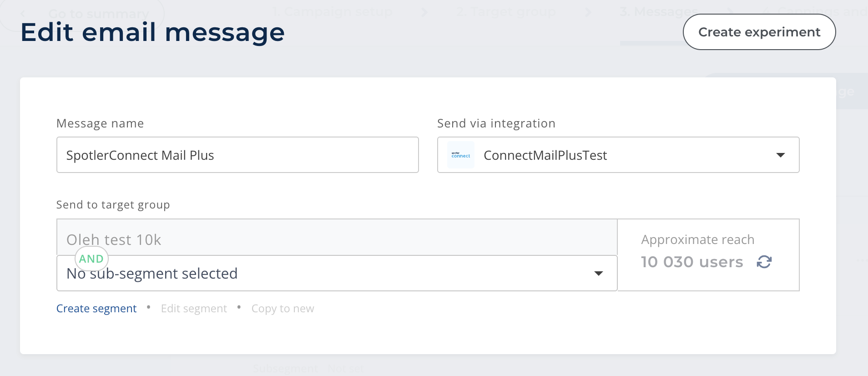Click the AND operator badge
Screen dimensions: 868x376
pyautogui.click(x=91, y=259)
